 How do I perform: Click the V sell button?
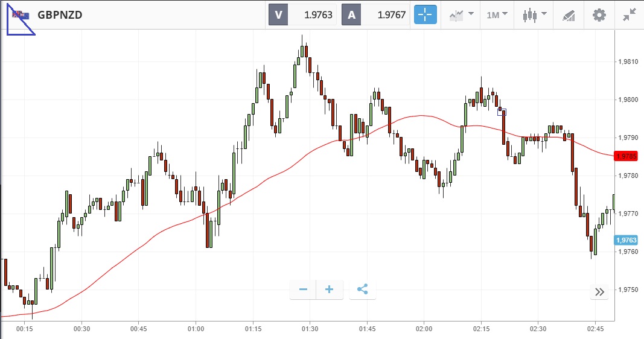[x=278, y=15]
